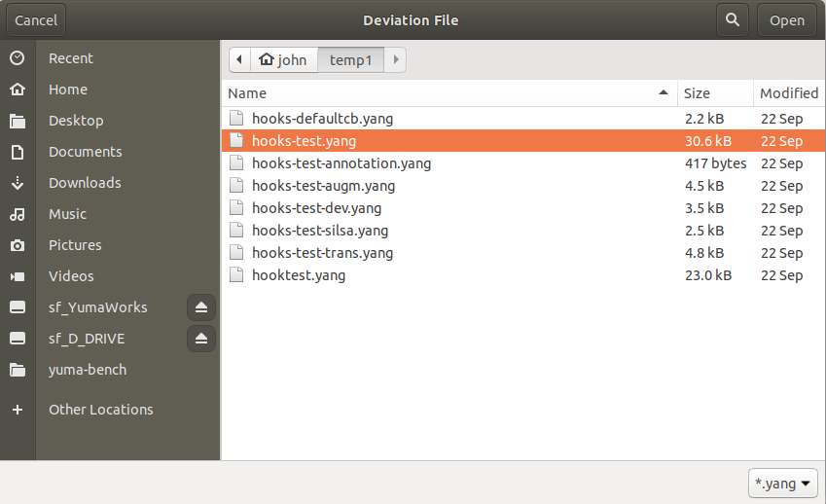Click the 4.8 kB size value
The width and height of the screenshot is (826, 504).
click(x=704, y=253)
